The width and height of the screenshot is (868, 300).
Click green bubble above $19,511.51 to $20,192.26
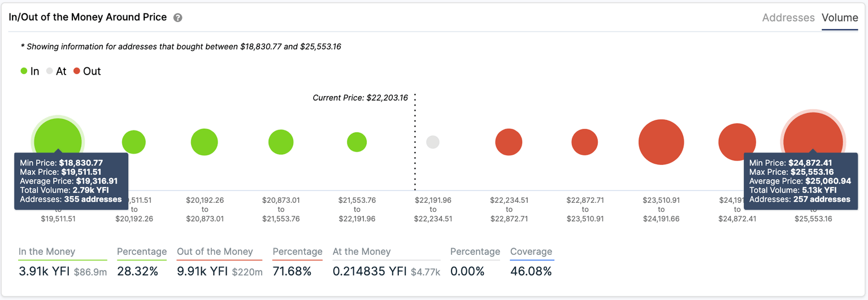[x=134, y=142]
